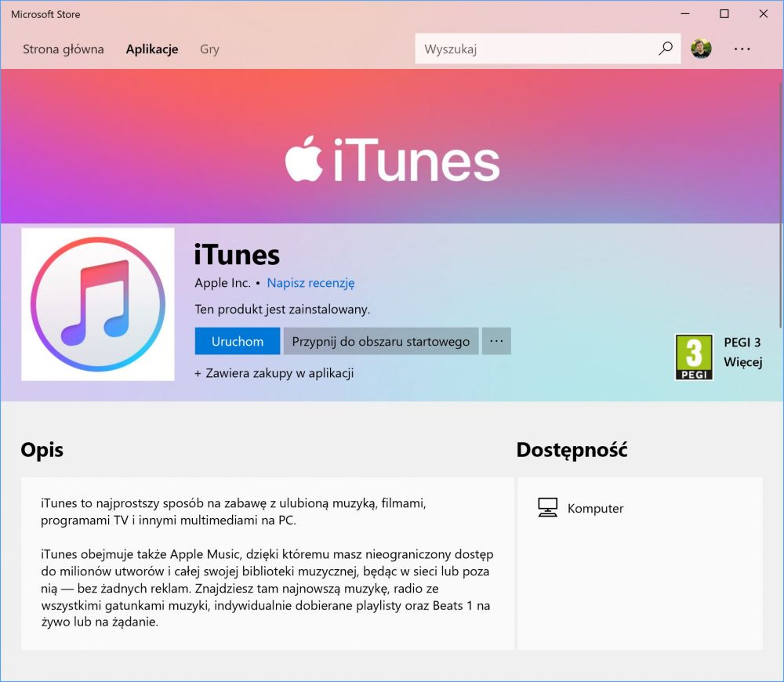The image size is (784, 682).
Task: Click the iTunes app title heading
Action: point(237,255)
